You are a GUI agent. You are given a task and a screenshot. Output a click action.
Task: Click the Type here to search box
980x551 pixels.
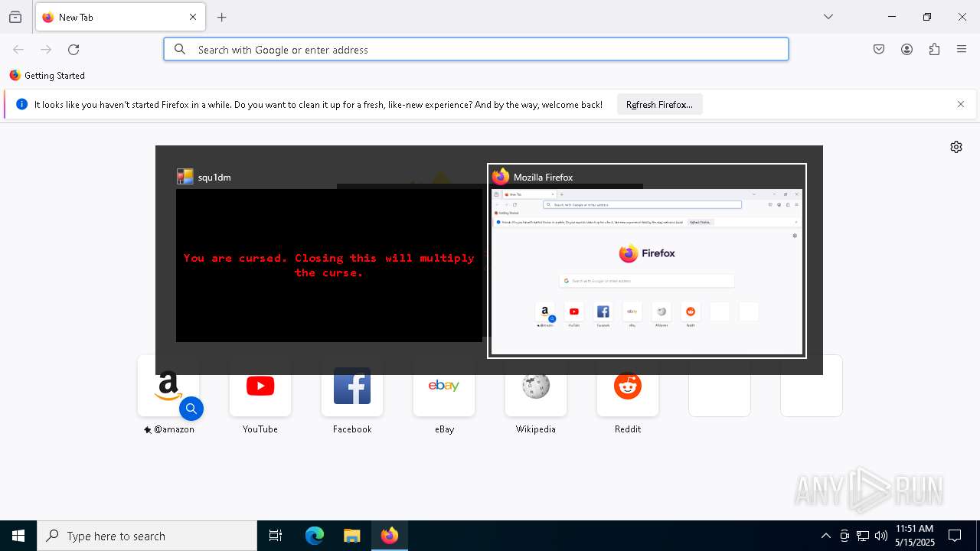point(147,536)
